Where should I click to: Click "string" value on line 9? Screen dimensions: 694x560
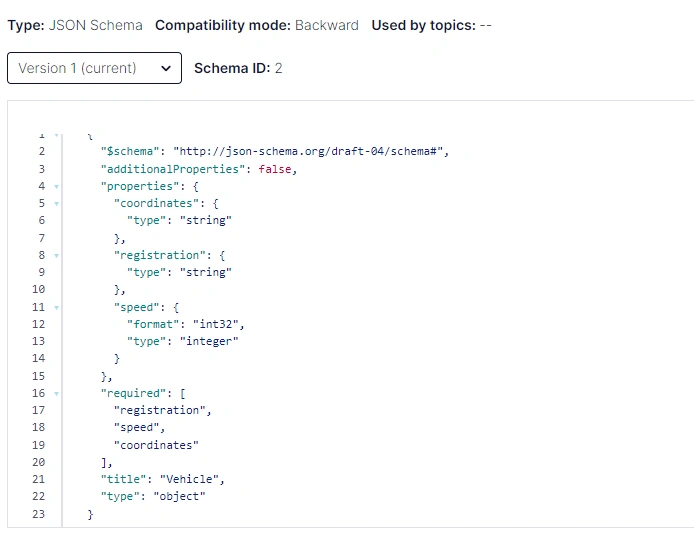tap(205, 272)
